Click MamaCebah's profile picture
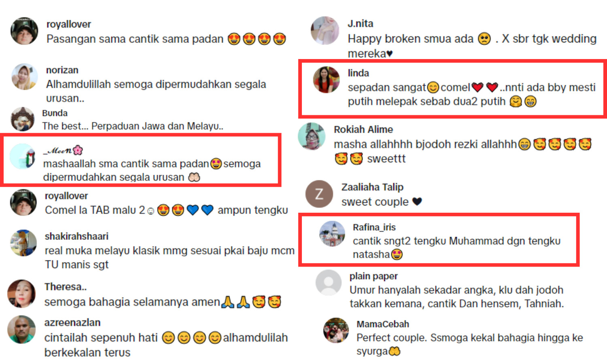The image size is (607, 364). (336, 330)
